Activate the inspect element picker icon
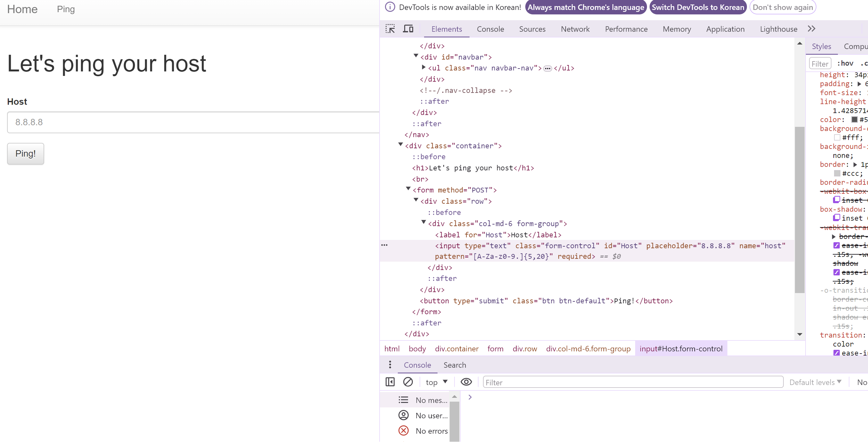Image resolution: width=868 pixels, height=442 pixels. (x=390, y=29)
